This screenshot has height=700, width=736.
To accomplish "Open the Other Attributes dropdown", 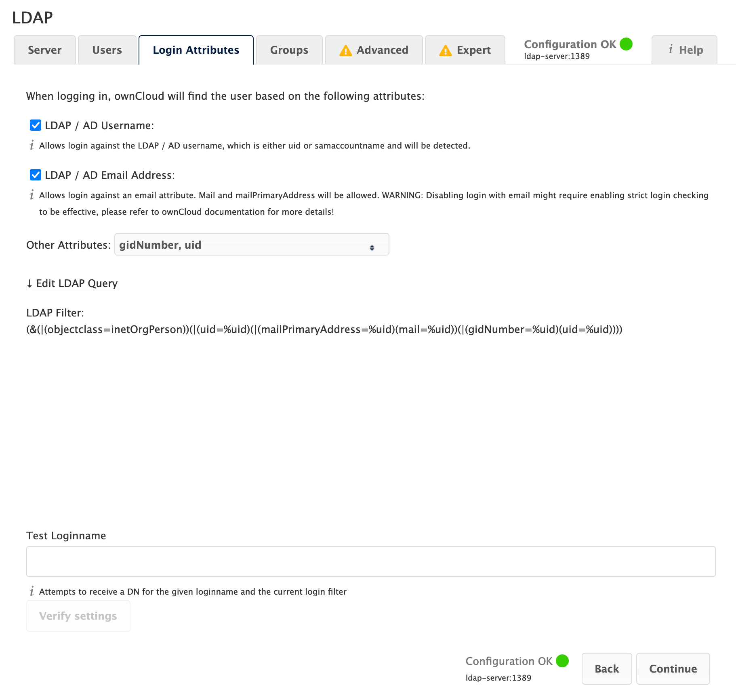I will [x=251, y=245].
